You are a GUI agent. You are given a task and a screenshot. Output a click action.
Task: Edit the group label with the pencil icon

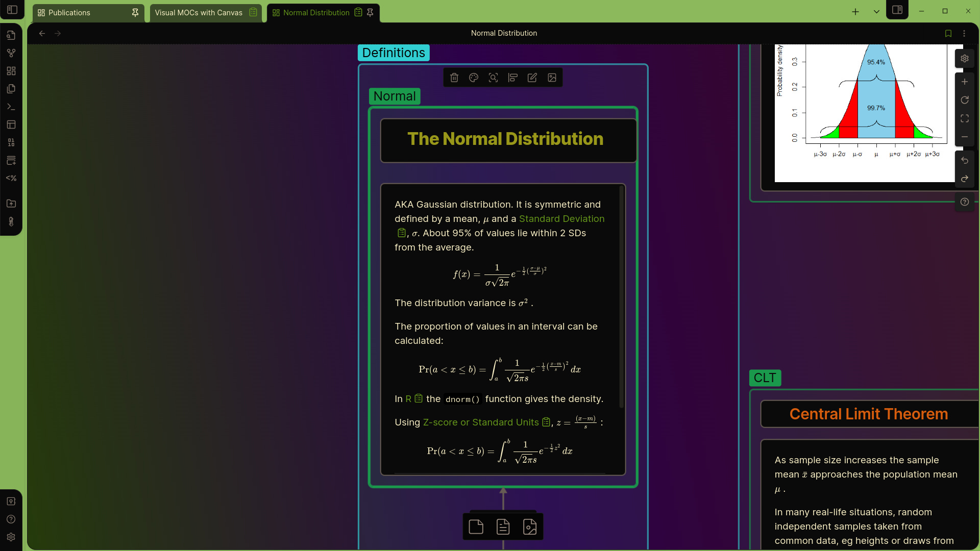pos(532,78)
